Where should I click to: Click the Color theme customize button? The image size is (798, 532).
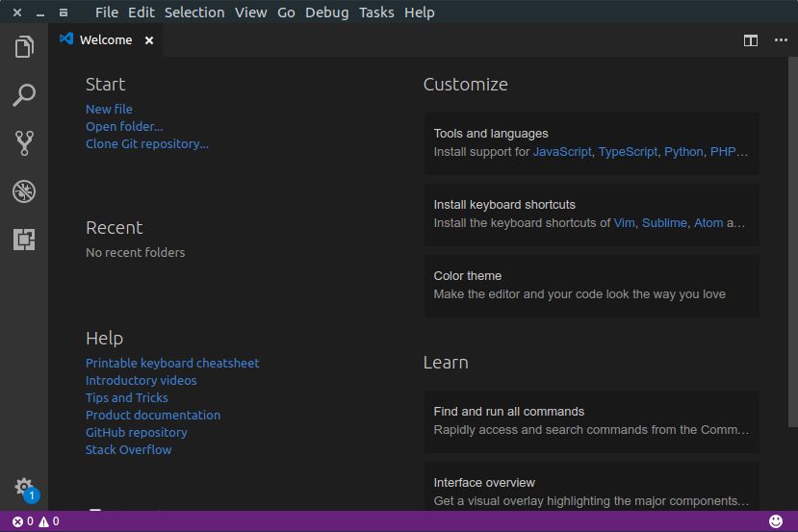pos(591,286)
